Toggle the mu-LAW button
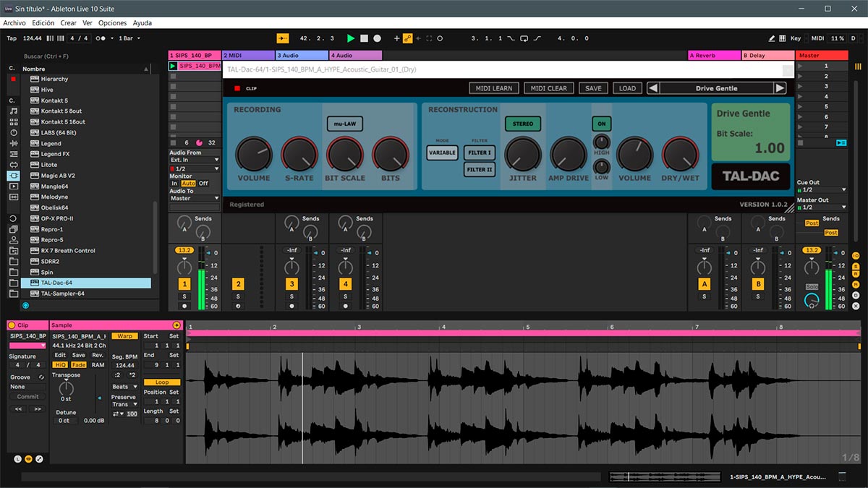 pos(344,124)
